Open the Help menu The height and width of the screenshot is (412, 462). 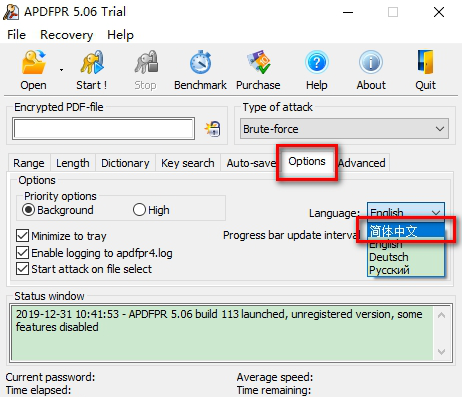[120, 35]
